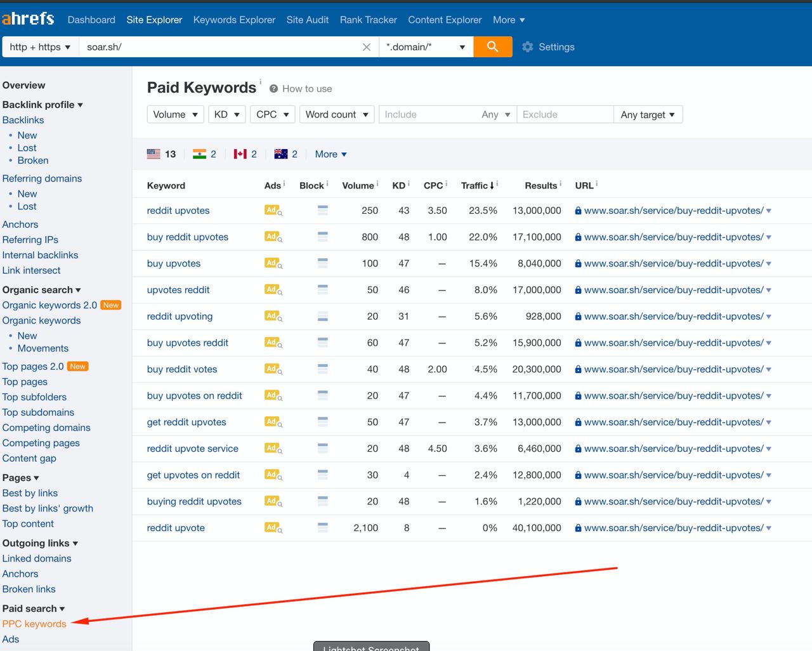Open PPC keywords in the sidebar

pos(34,624)
